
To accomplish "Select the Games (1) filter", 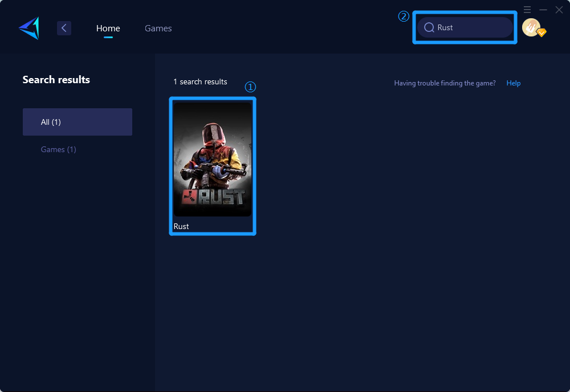I will (x=59, y=149).
